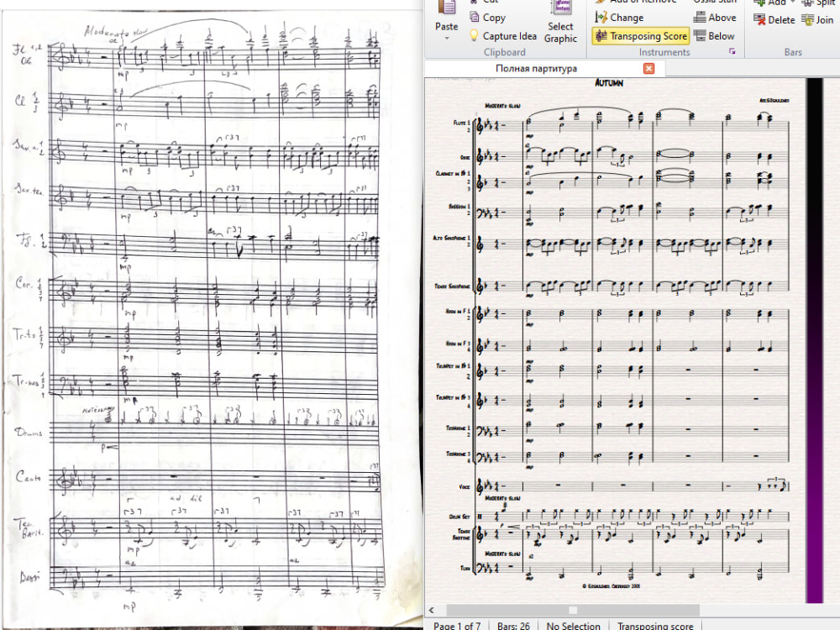The image size is (840, 630).
Task: Choose Change in Instruments group
Action: tap(627, 17)
